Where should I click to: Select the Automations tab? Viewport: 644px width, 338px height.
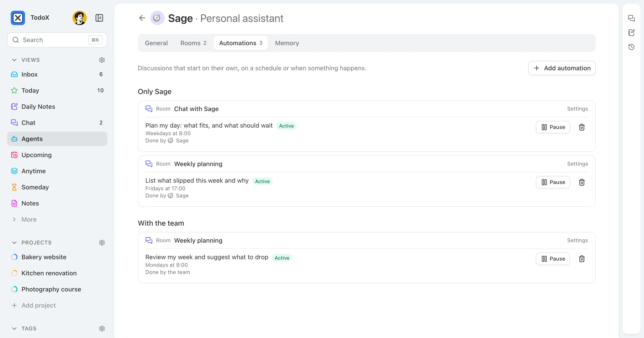tap(241, 43)
